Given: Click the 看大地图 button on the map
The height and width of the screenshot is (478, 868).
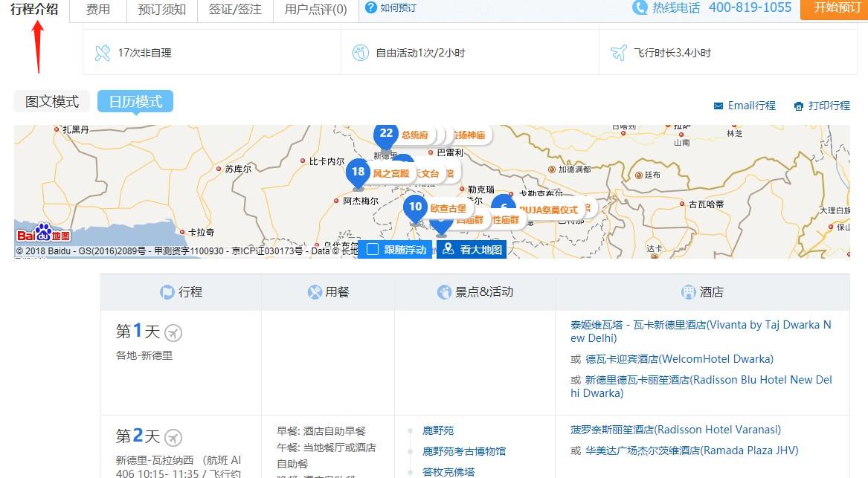Looking at the screenshot, I should point(472,250).
